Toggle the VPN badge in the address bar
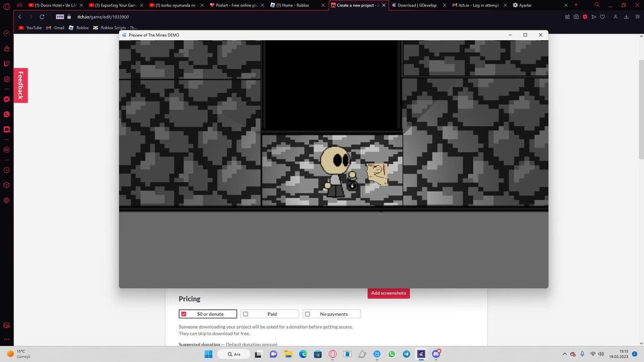644x362 pixels. pyautogui.click(x=60, y=17)
